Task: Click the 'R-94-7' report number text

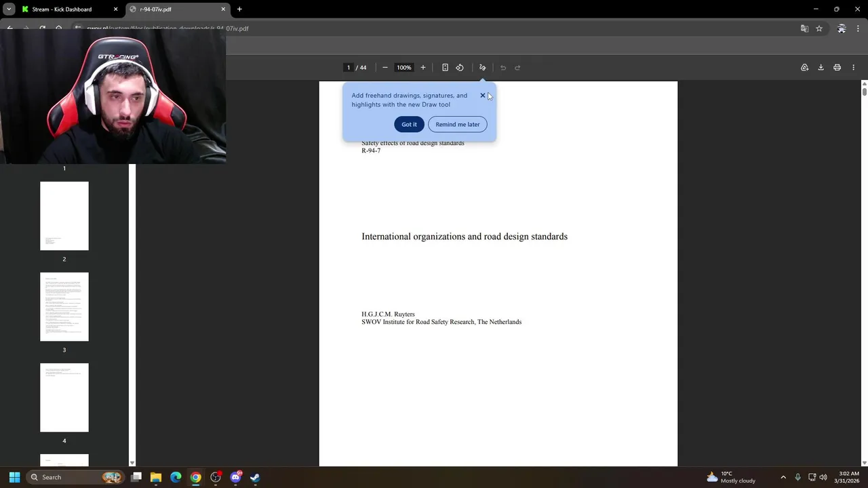Action: (x=371, y=150)
